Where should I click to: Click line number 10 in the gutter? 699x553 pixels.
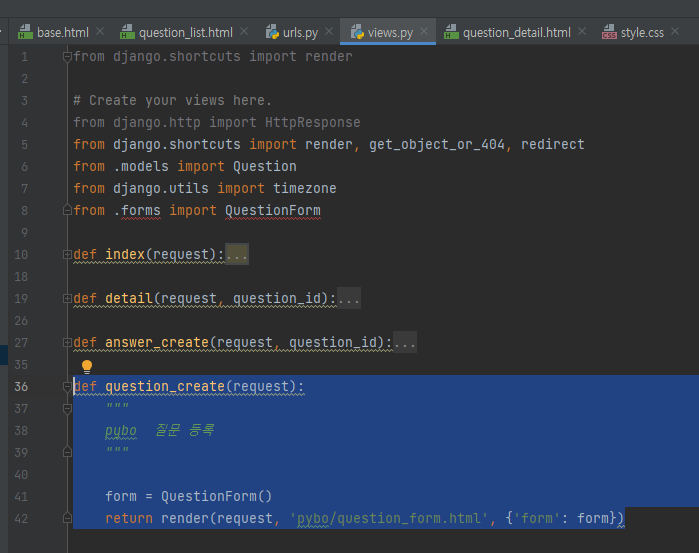(x=21, y=255)
